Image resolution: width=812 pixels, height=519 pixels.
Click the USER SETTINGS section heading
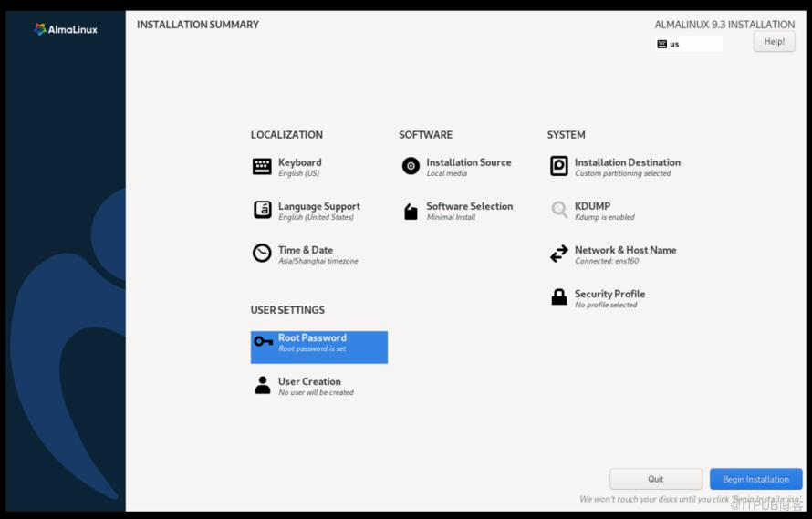(x=288, y=310)
